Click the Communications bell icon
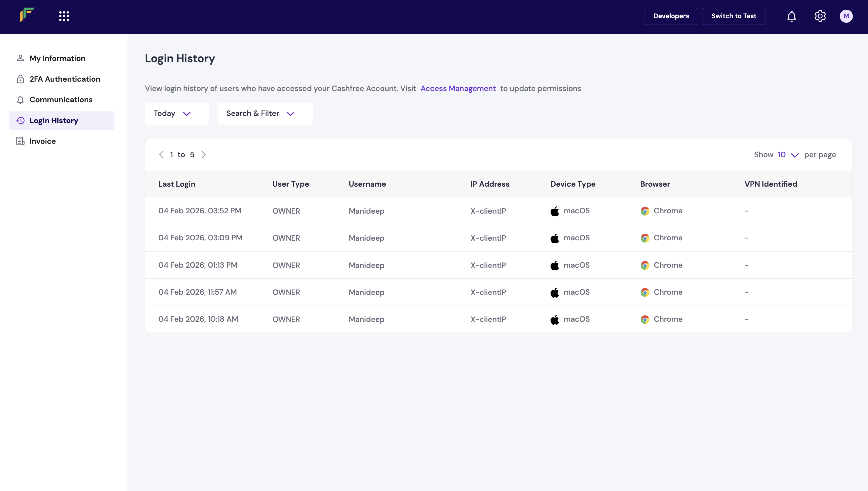The width and height of the screenshot is (868, 491). point(20,100)
